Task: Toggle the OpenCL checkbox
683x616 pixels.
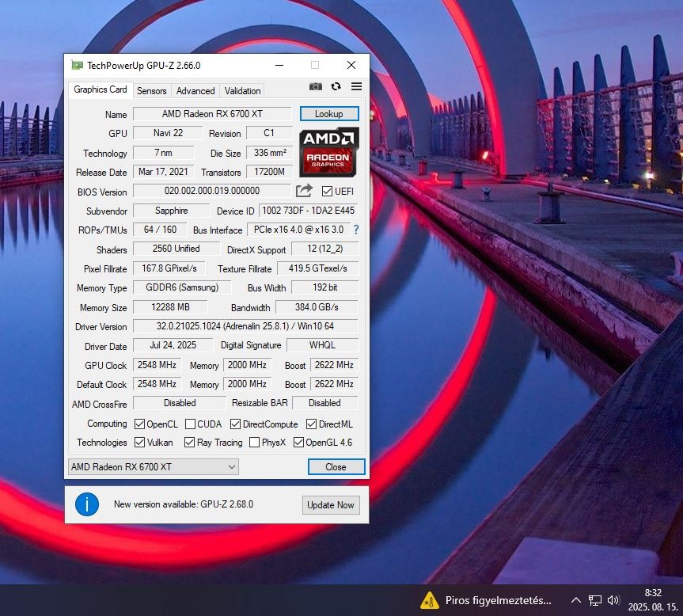Action: (x=139, y=424)
